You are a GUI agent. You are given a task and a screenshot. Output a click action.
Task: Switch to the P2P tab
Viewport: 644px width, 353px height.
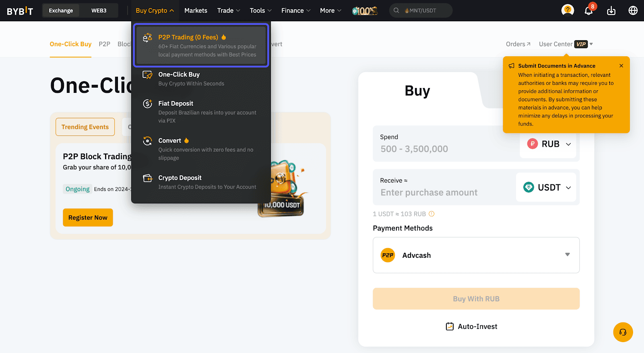(x=104, y=44)
